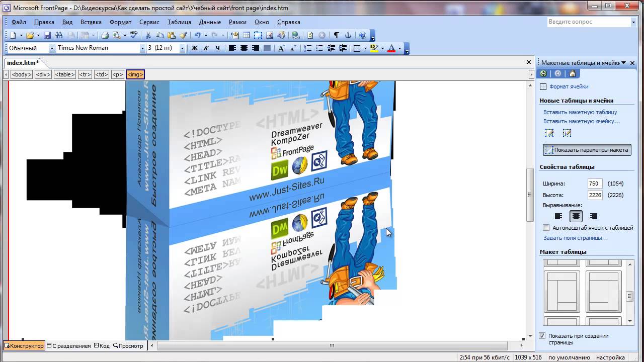This screenshot has height=362, width=644.
Task: Click the binoculars Find icon
Action: pos(59,35)
